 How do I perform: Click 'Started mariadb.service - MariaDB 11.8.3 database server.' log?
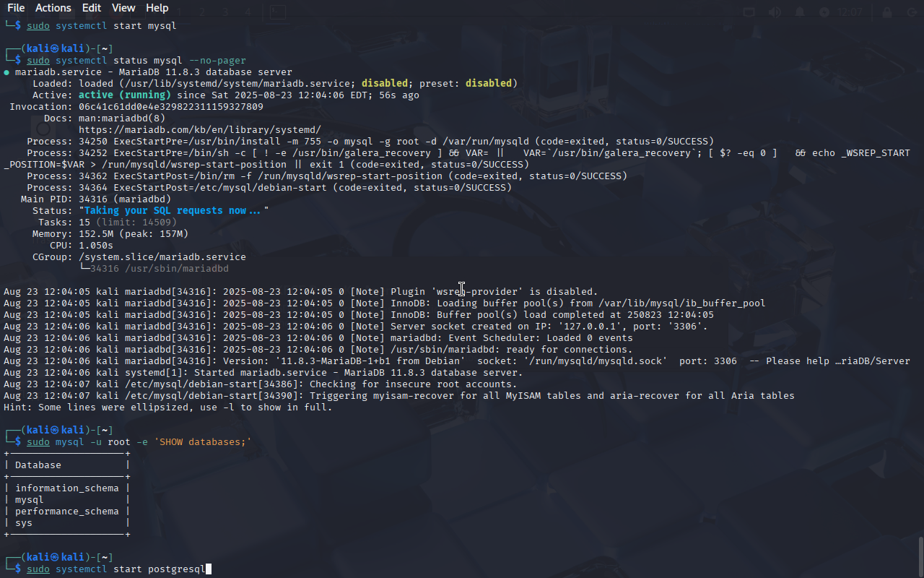coord(263,373)
